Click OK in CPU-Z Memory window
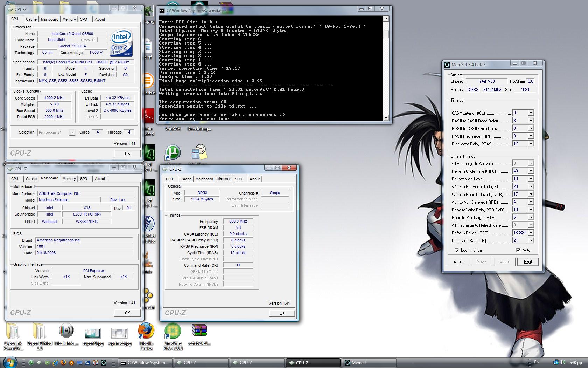The height and width of the screenshot is (368, 588). [282, 313]
